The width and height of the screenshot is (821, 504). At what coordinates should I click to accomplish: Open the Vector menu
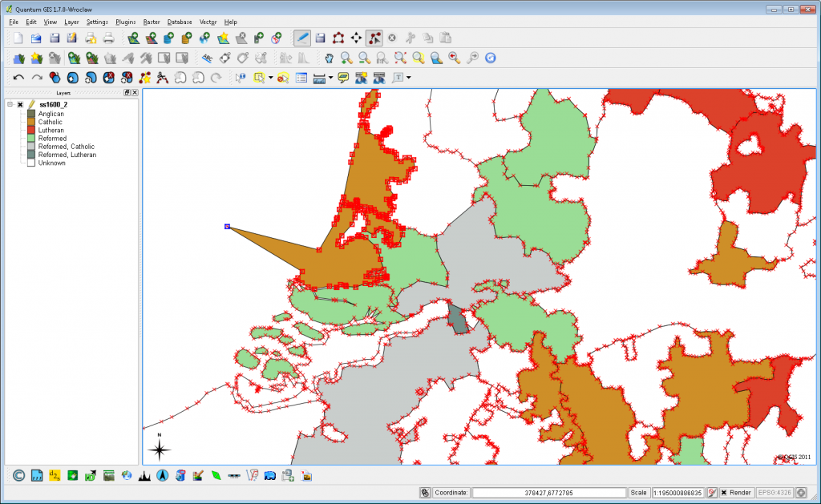(x=208, y=22)
